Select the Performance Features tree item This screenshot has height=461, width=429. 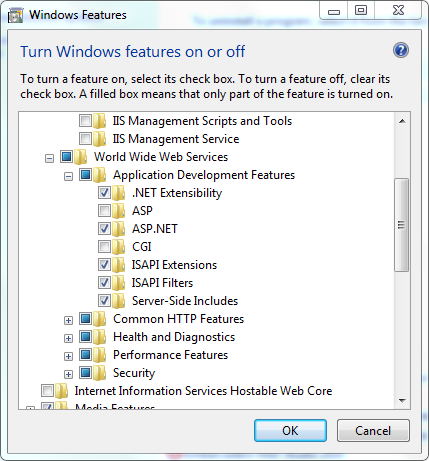point(170,355)
